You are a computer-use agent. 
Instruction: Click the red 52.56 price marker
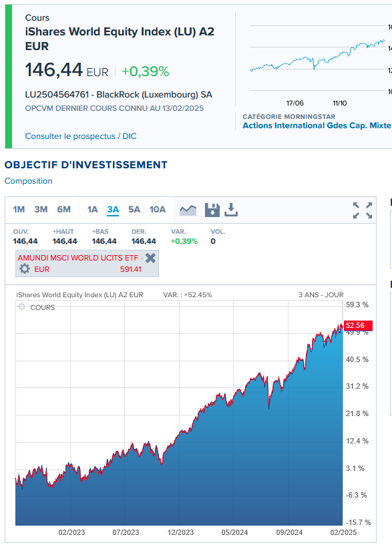pyautogui.click(x=358, y=325)
